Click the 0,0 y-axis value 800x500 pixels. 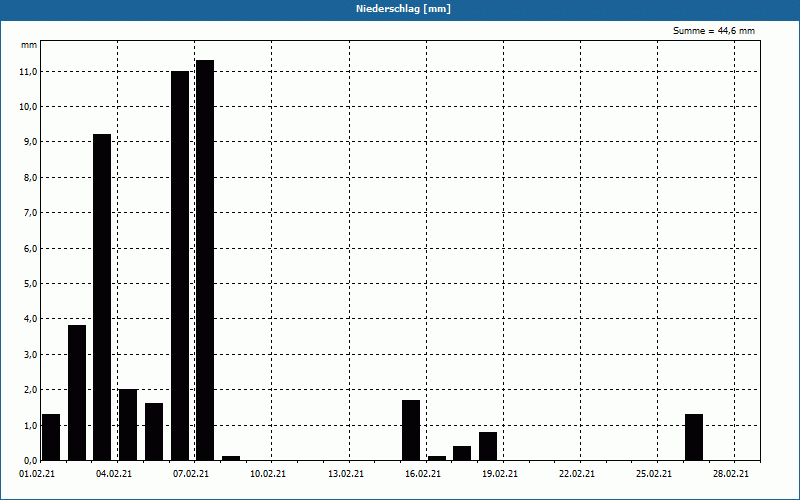[30, 460]
